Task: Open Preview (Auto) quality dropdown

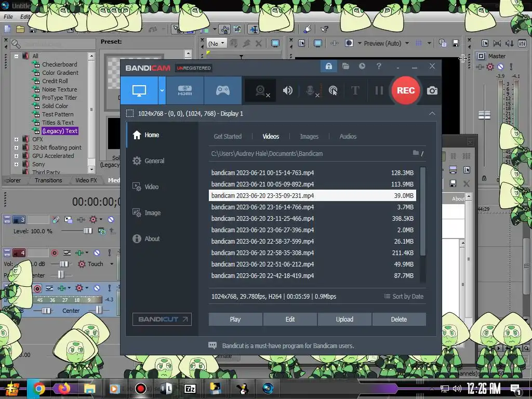Action: (407, 43)
